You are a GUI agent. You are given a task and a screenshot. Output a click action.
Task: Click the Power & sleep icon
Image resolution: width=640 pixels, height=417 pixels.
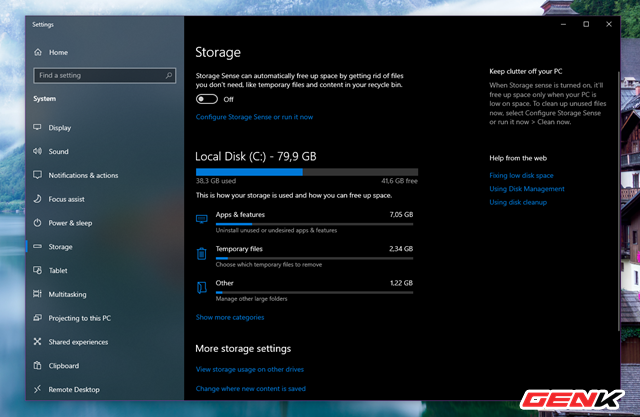(38, 223)
